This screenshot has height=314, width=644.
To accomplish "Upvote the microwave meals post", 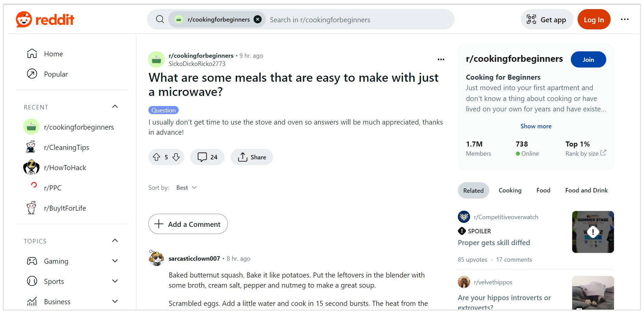I will click(156, 157).
